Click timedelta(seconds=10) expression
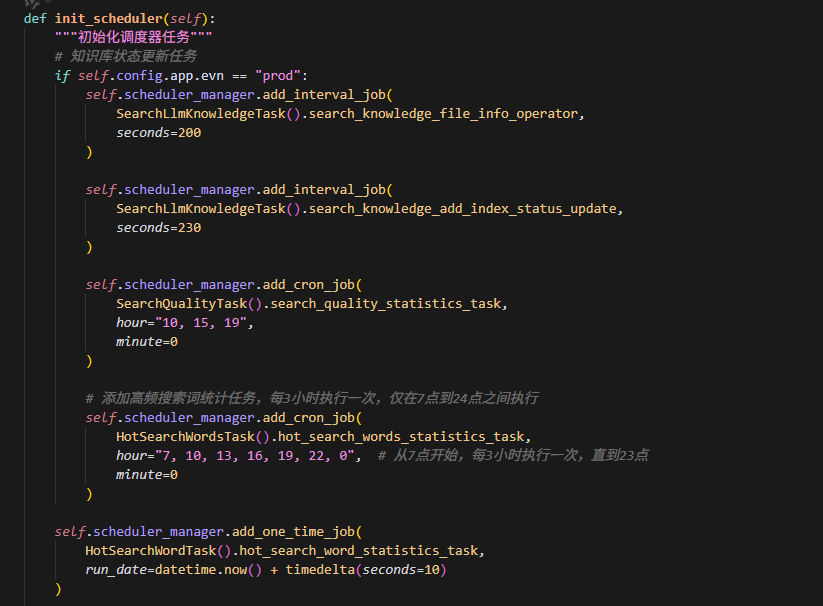 (x=366, y=570)
